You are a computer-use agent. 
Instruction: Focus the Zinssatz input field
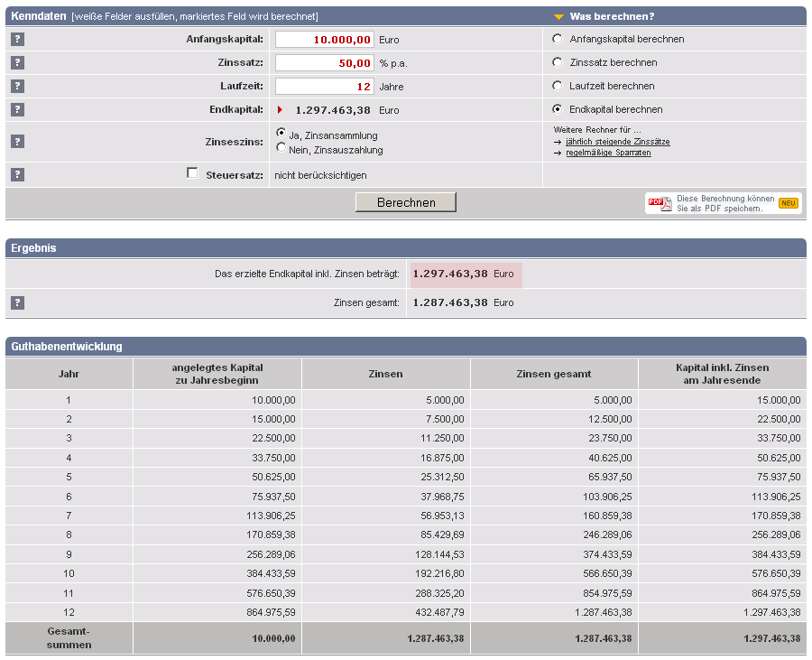click(x=324, y=62)
